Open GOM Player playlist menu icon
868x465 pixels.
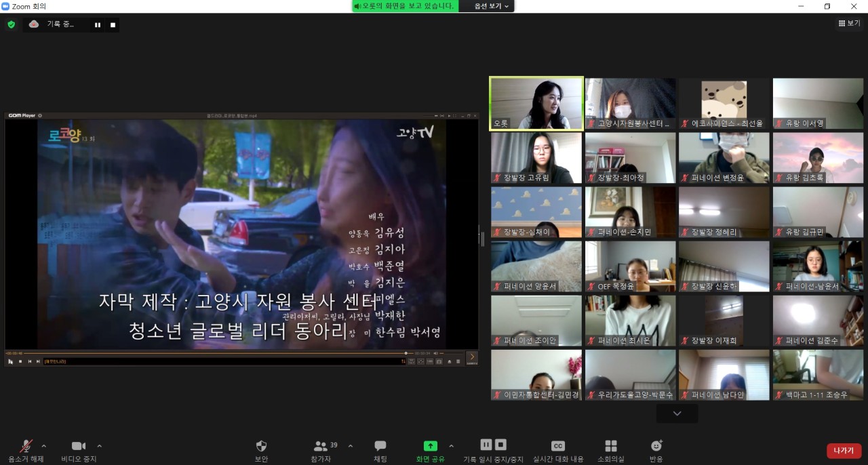coord(458,361)
